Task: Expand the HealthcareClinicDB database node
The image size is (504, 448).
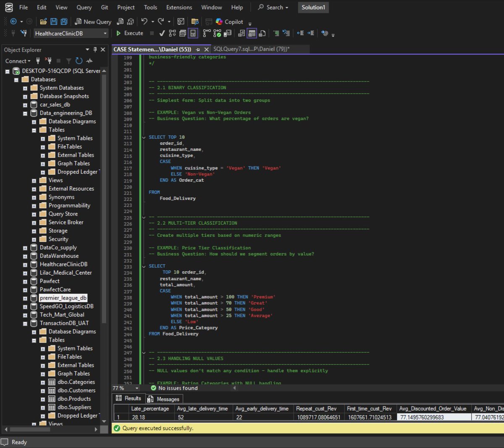Action: 25,265
